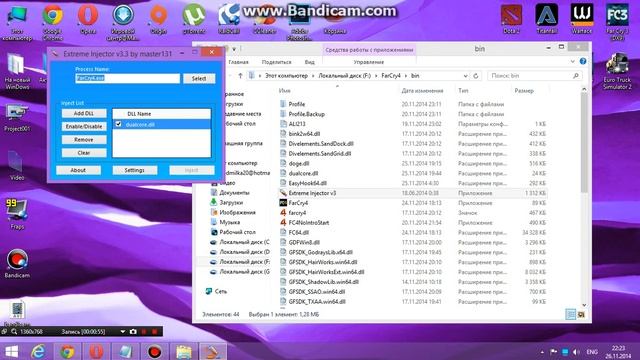Sort by Имя column header

pos(284,91)
